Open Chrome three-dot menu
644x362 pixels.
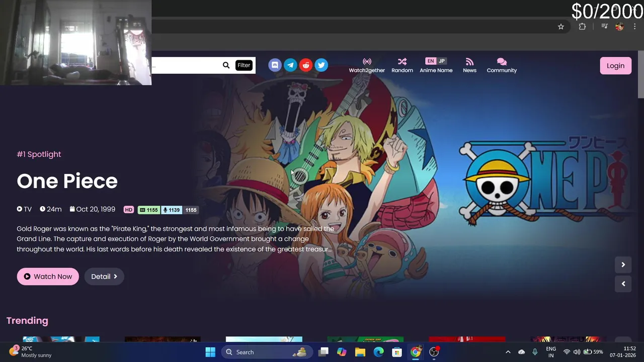tap(635, 27)
